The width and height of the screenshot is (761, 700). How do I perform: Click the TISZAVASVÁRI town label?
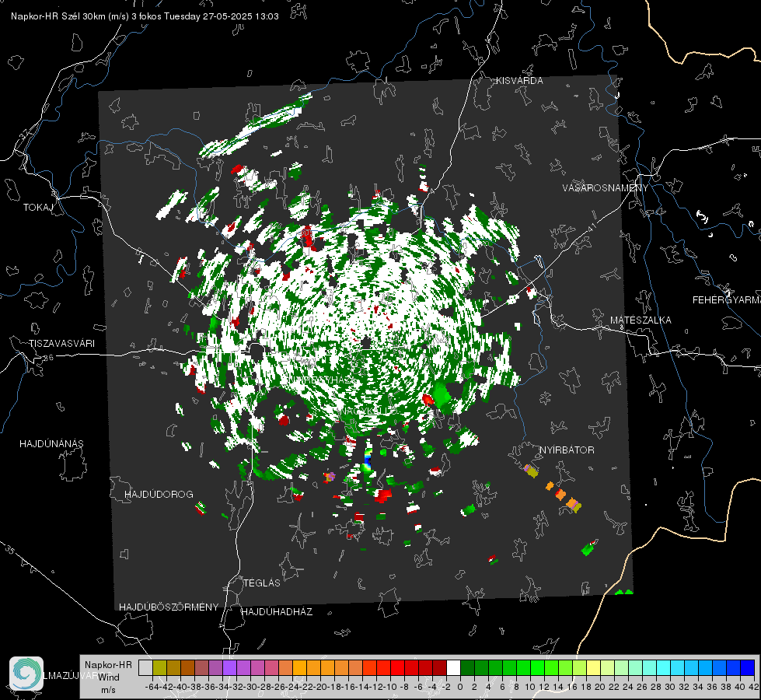tap(61, 344)
